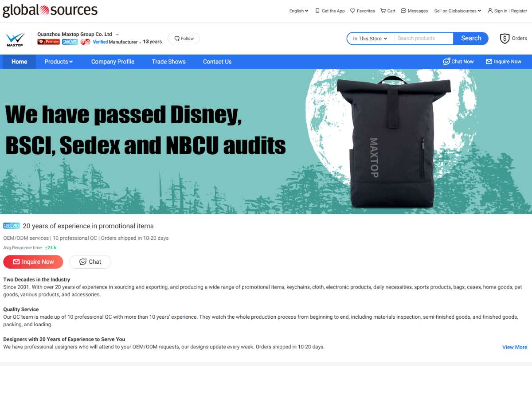Start Chat with the supplier
Viewport: 532px width, 399px height.
[x=90, y=262]
